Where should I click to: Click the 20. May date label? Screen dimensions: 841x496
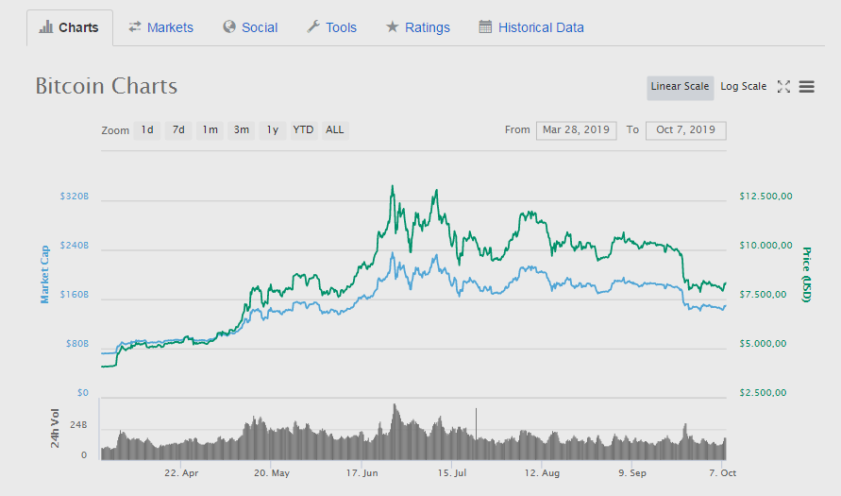[271, 473]
